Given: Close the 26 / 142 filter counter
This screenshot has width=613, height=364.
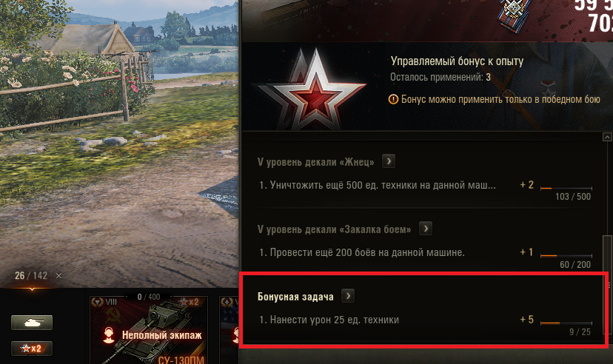Looking at the screenshot, I should [58, 276].
